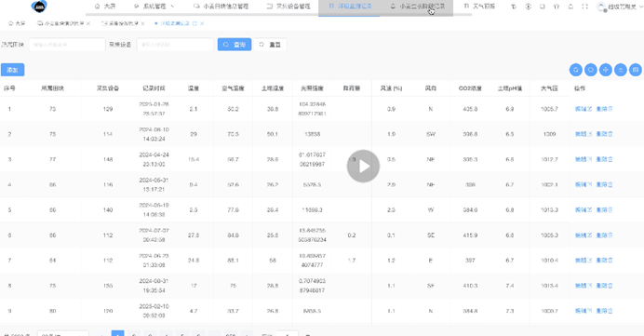
Task: Focus the 采集设备 filter input
Action: click(175, 45)
